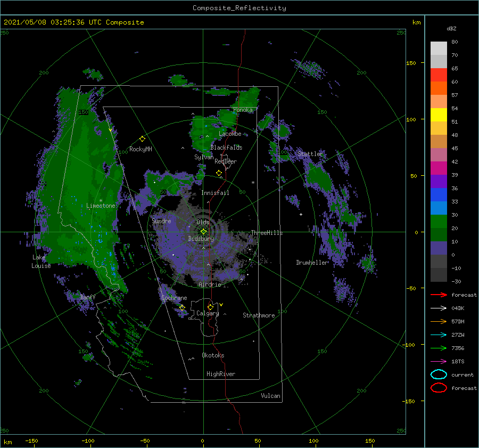The width and height of the screenshot is (479, 448).
Task: Click the Sundre town label
Action: (x=161, y=221)
